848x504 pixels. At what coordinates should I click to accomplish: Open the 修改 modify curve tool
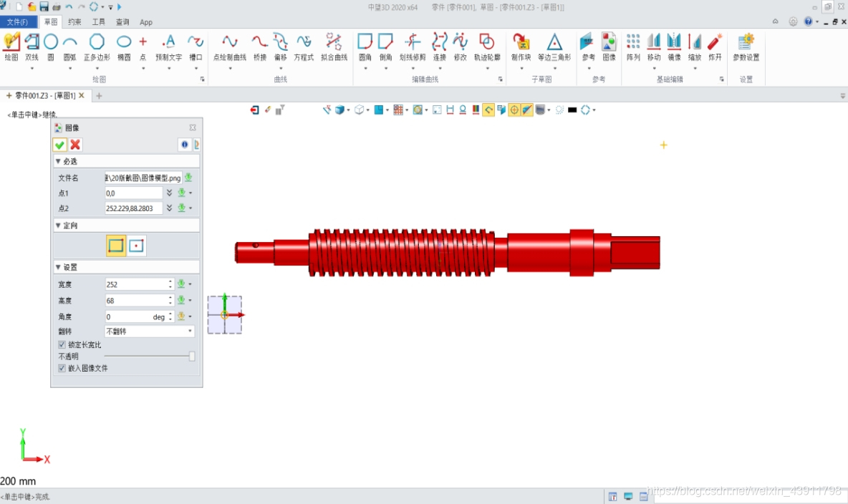tap(461, 47)
